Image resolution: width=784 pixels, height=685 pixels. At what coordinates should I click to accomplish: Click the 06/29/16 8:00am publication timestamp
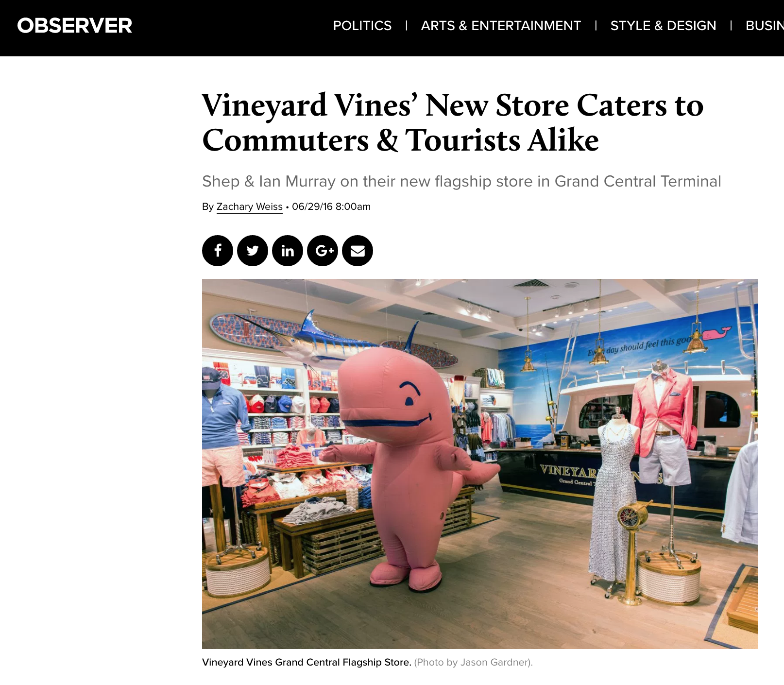331,206
